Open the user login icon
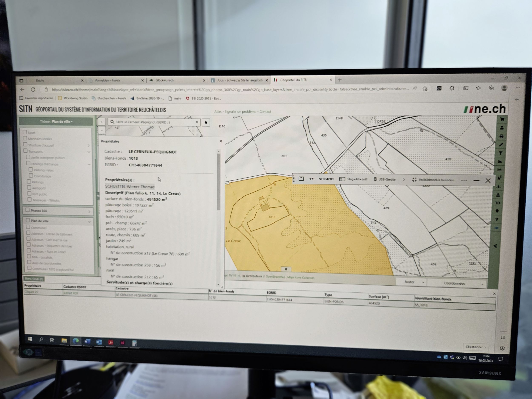This screenshot has width=532, height=399. [x=502, y=128]
